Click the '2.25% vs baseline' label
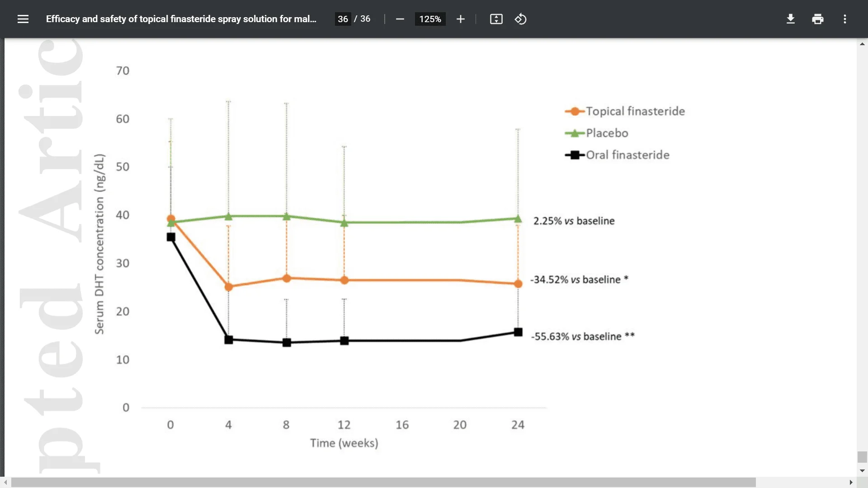 click(x=574, y=221)
